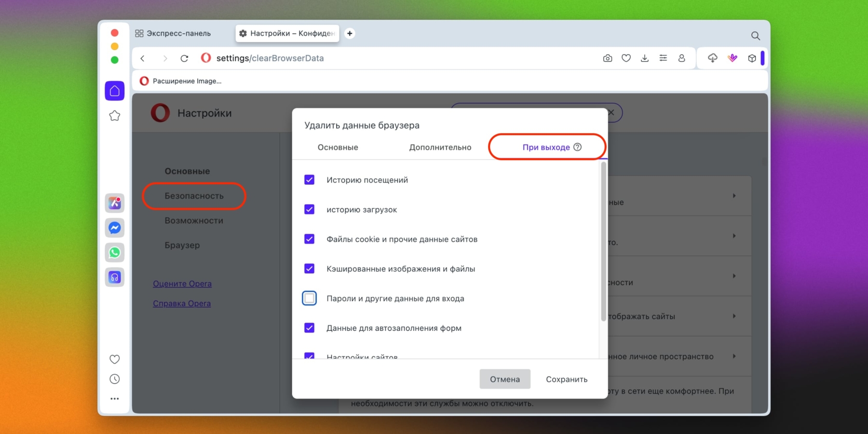Image resolution: width=868 pixels, height=434 pixels.
Task: Open Messenger from the sidebar
Action: (115, 228)
